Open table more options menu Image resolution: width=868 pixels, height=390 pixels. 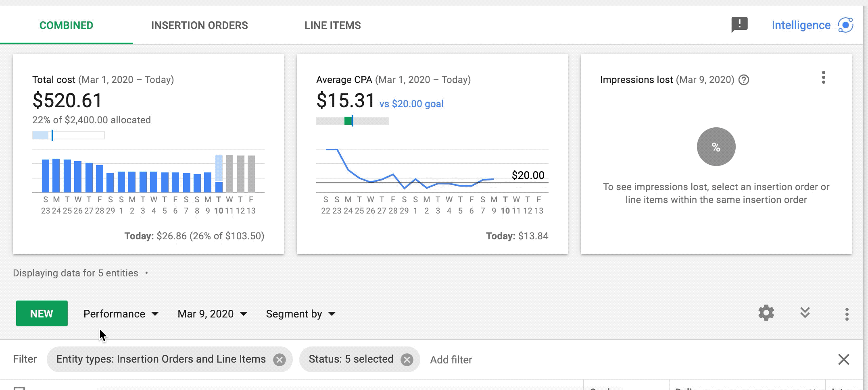tap(847, 314)
